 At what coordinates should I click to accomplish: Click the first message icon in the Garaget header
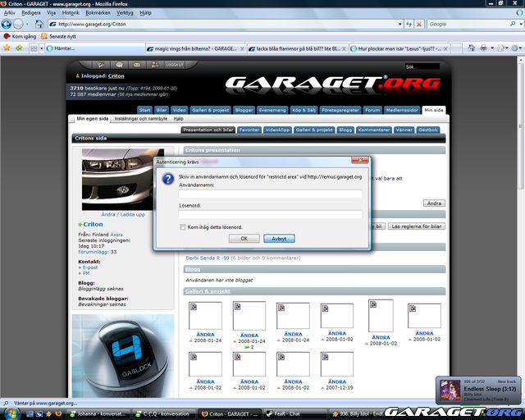click(x=101, y=65)
